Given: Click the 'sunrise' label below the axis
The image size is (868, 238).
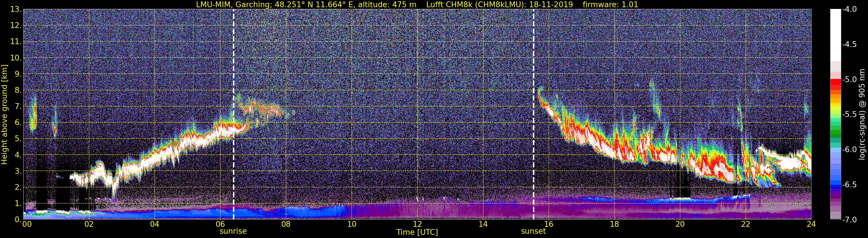Looking at the screenshot, I should click(x=233, y=231).
